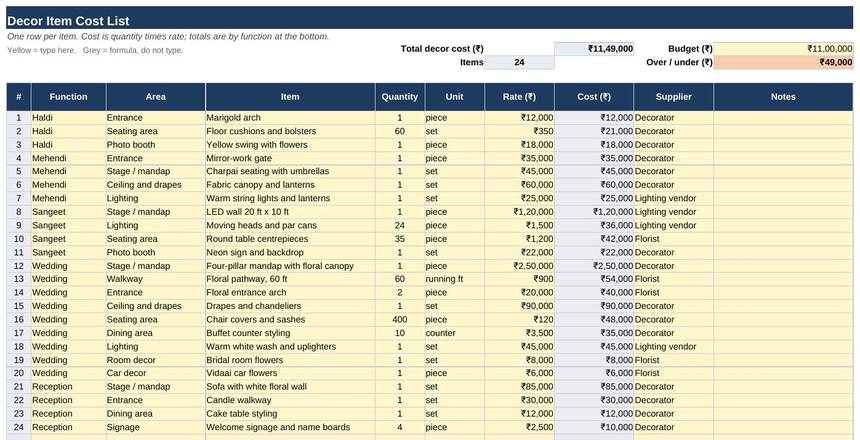Click the Lighting vendor supplier for LED wall
Screen dimensions: 860x440
674,212
